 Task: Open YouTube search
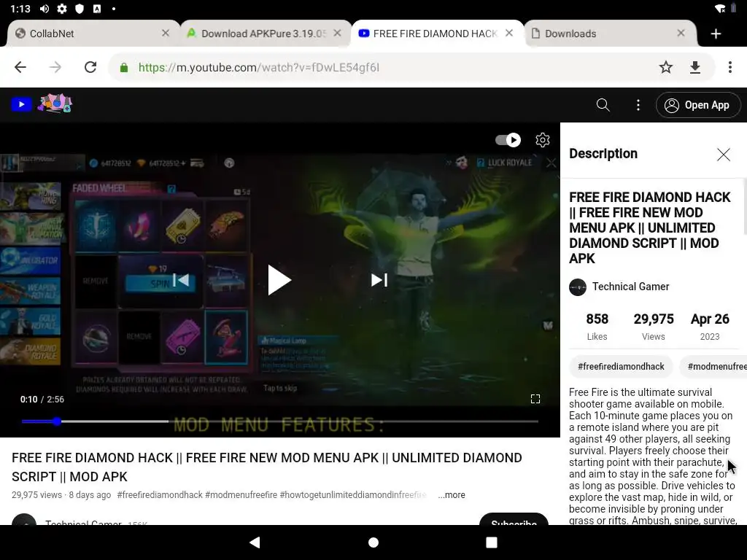tap(603, 105)
